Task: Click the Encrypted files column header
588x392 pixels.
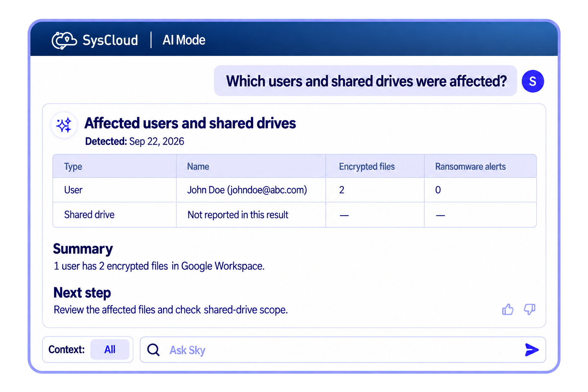Action: coord(367,167)
